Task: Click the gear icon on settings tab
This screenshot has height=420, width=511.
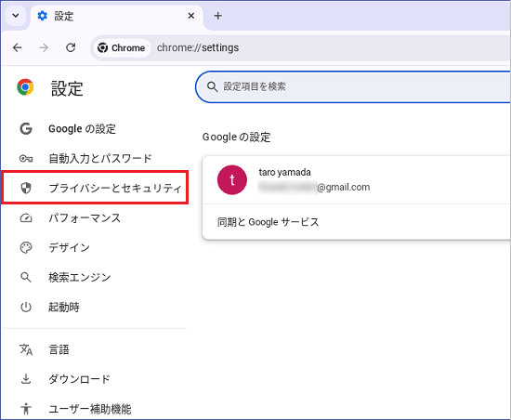Action: pyautogui.click(x=43, y=16)
